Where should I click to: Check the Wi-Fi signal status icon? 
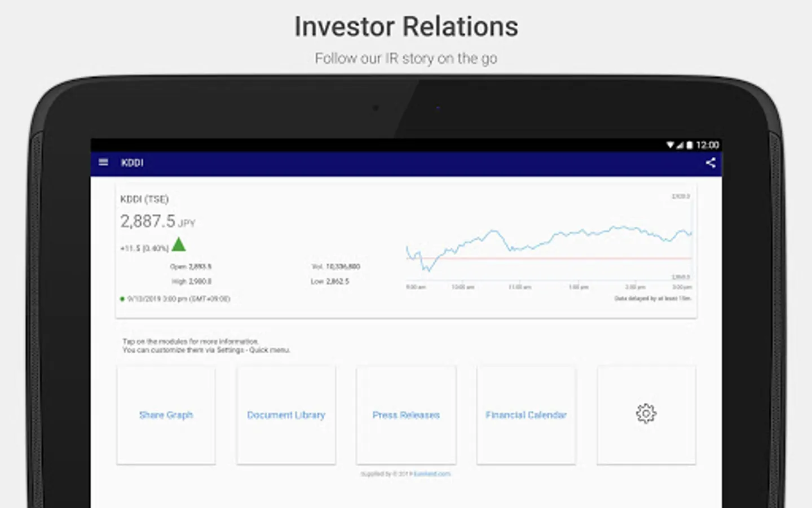click(670, 145)
